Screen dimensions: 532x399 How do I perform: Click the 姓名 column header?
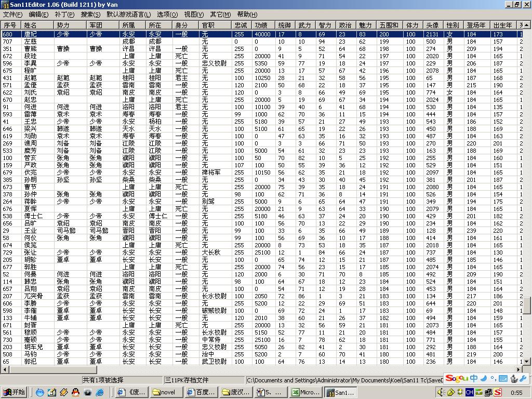pos(31,25)
